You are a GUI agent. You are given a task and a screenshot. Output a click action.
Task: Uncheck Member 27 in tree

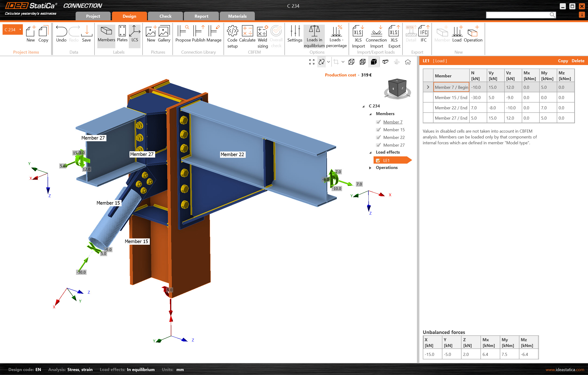click(x=378, y=145)
